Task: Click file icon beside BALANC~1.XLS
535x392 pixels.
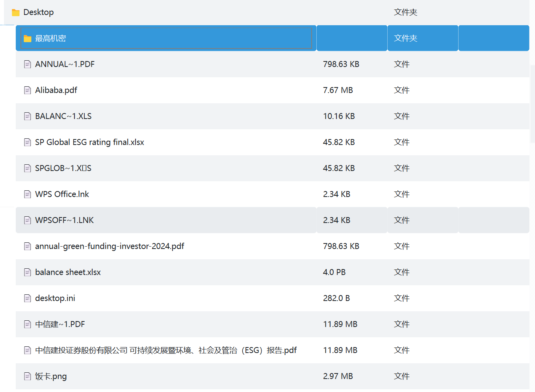Action: click(x=28, y=117)
